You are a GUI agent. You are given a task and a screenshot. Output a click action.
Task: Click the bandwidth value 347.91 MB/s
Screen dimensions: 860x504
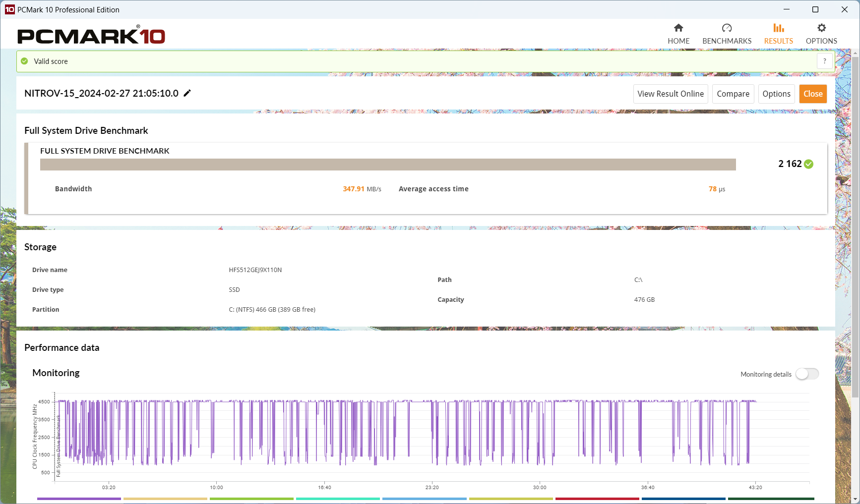pyautogui.click(x=362, y=189)
